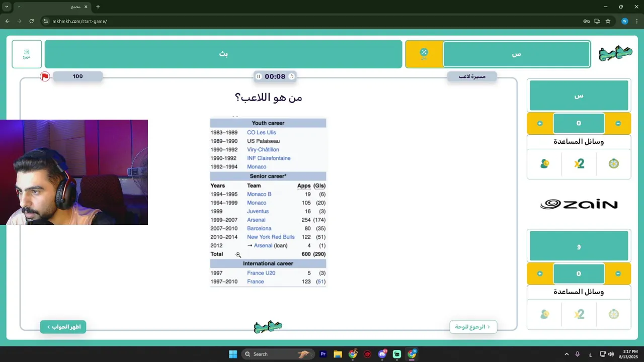Click the red flag report icon
The image size is (644, 362).
[45, 76]
